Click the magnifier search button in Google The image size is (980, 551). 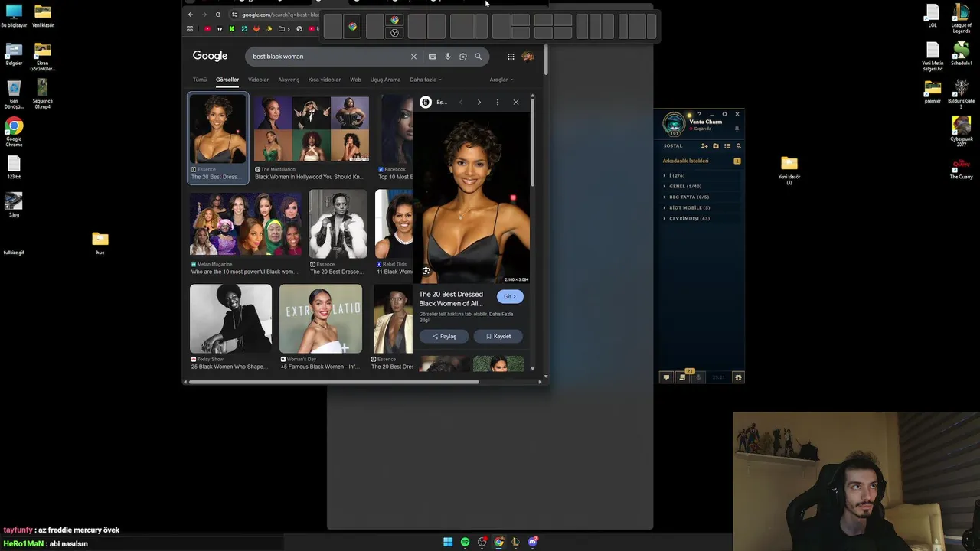coord(479,56)
